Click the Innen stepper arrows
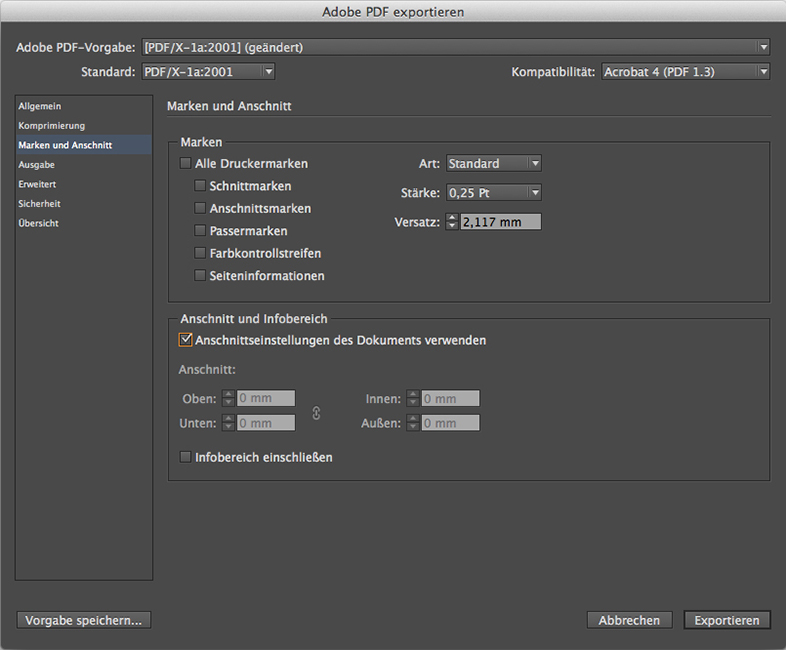The width and height of the screenshot is (786, 650). (413, 398)
